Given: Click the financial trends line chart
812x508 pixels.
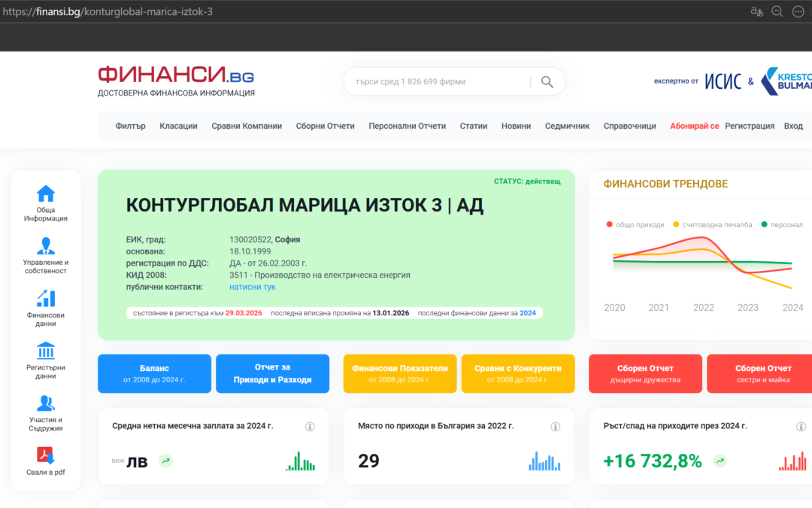Looking at the screenshot, I should (x=702, y=262).
